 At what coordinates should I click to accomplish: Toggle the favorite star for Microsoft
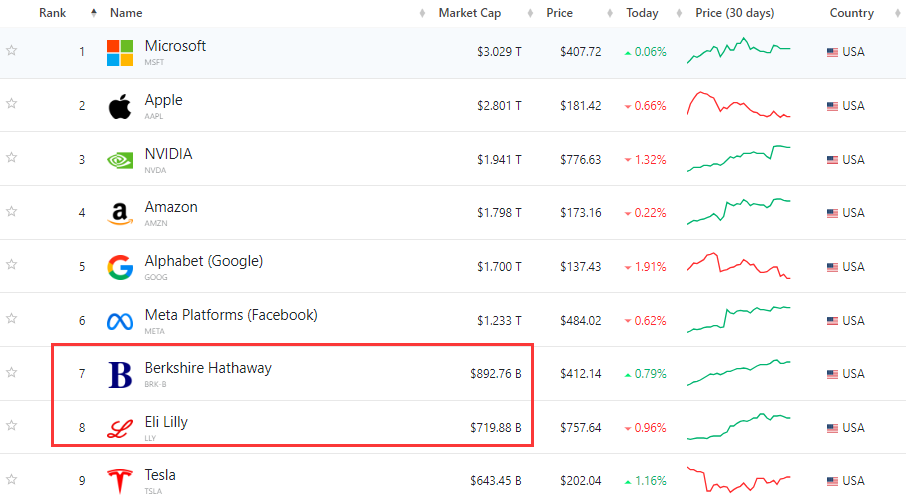click(x=12, y=50)
